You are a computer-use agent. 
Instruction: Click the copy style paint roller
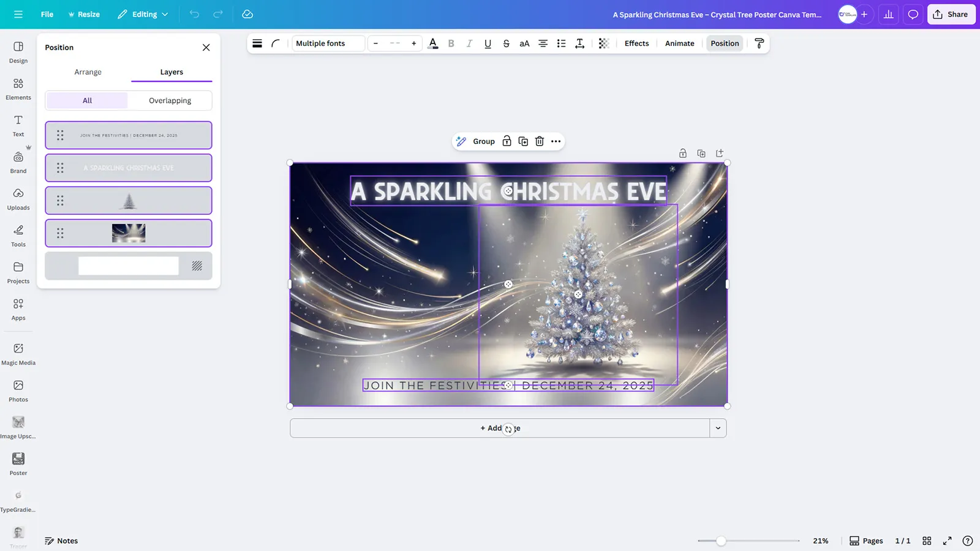(x=759, y=43)
